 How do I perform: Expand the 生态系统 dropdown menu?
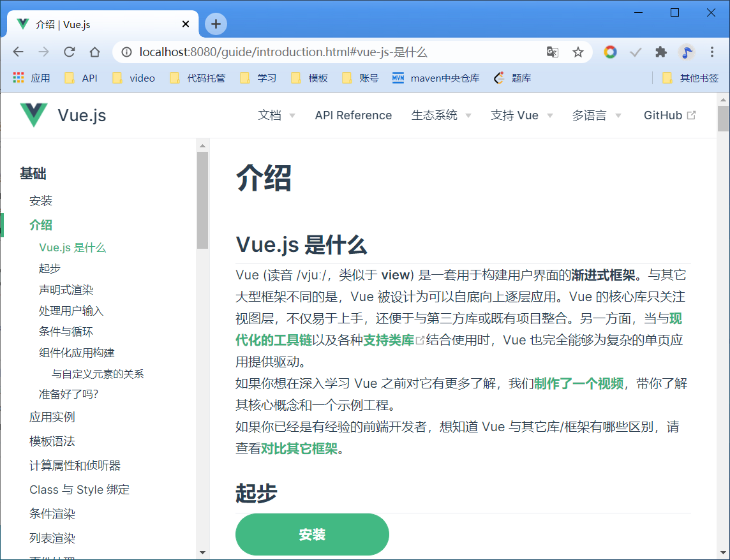coord(442,115)
